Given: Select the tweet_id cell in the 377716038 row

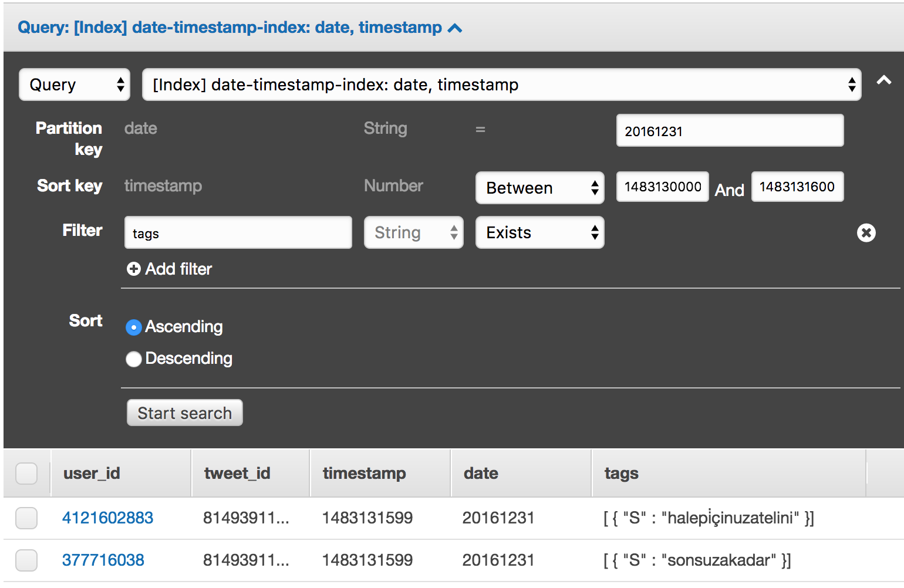Looking at the screenshot, I should pos(246,560).
